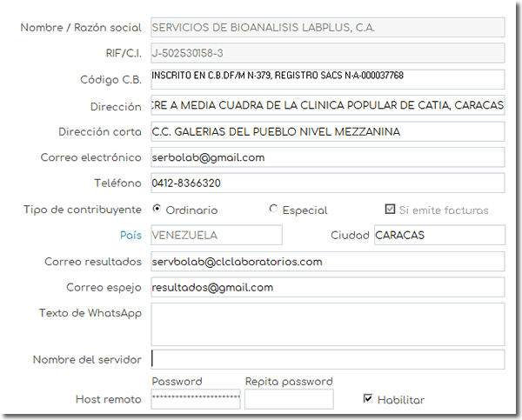Open the País lookup link

(130, 236)
